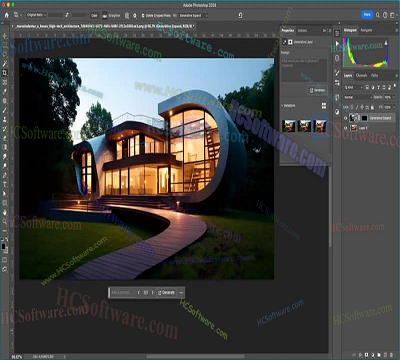Toggle pixel layer filter in Layers
Screen dimensions: 400x360
click(367, 87)
